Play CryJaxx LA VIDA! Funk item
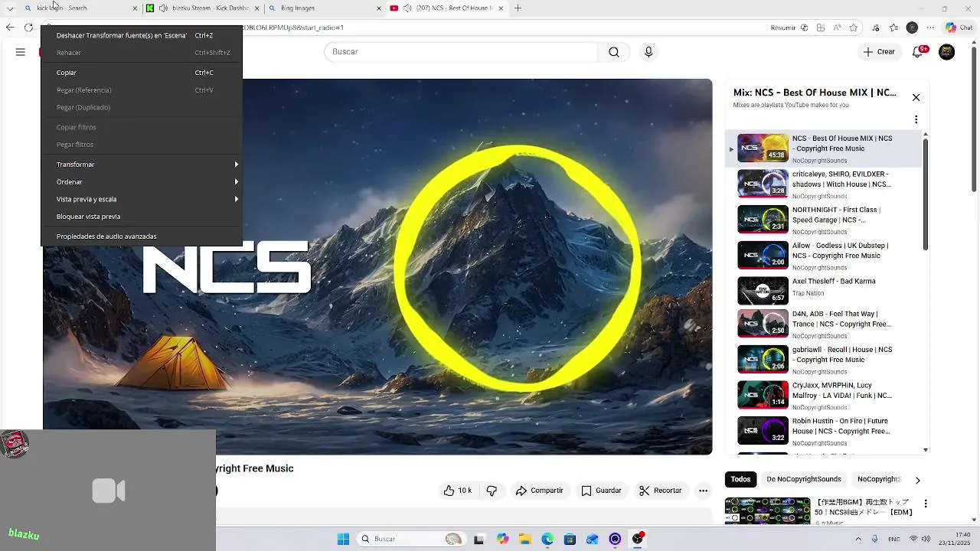This screenshot has width=980, height=551. click(x=823, y=395)
